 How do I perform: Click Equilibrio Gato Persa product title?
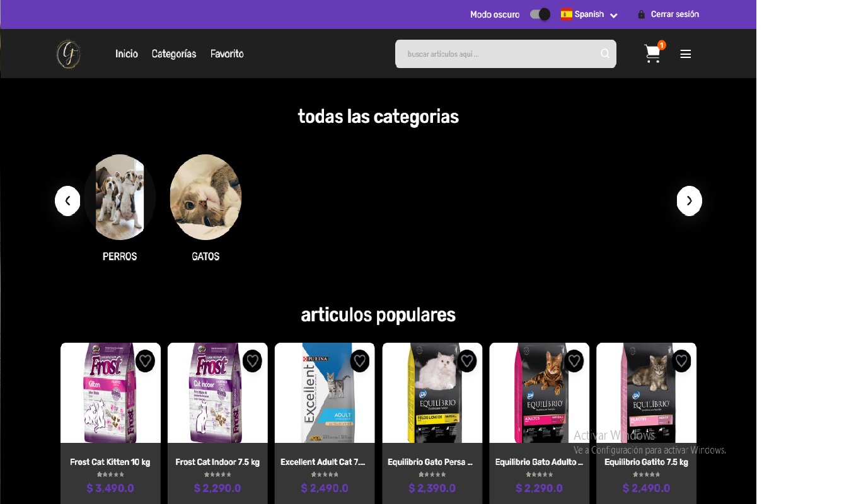click(x=430, y=462)
